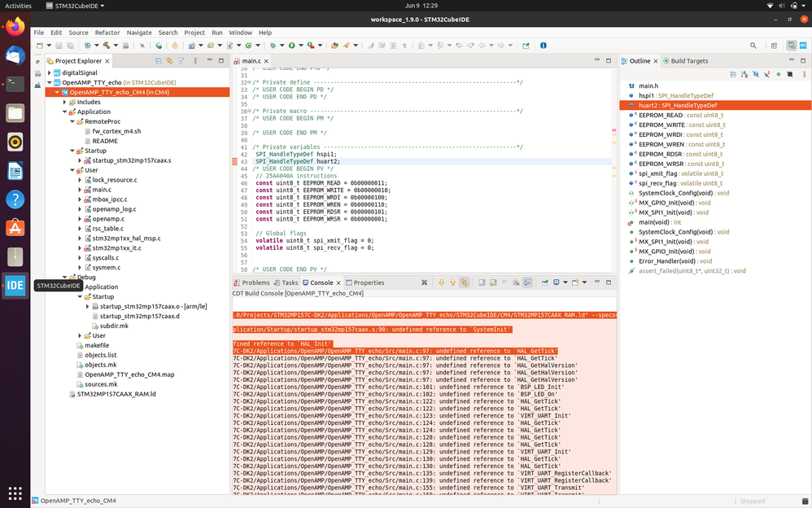Expand the Includes folder
This screenshot has height=508, width=812.
click(65, 102)
